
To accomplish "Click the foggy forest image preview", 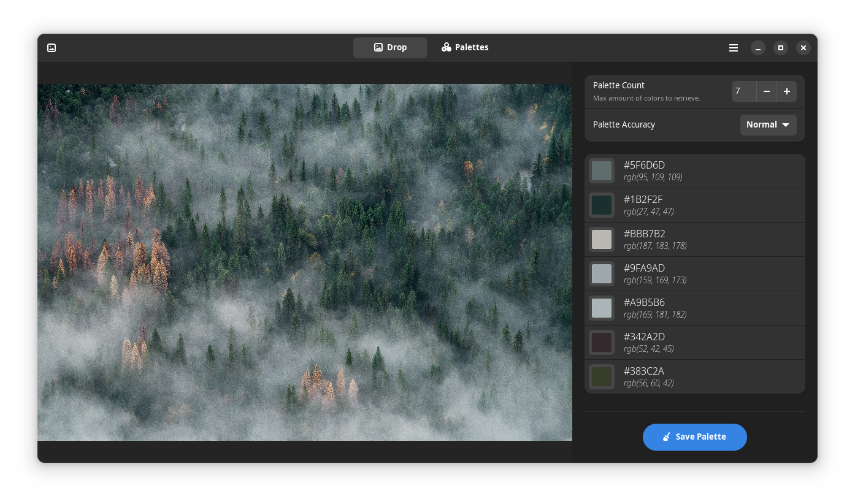I will point(305,262).
